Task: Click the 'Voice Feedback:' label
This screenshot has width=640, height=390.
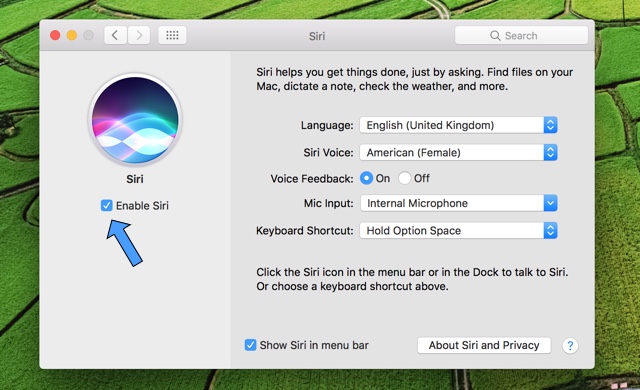Action: [312, 179]
